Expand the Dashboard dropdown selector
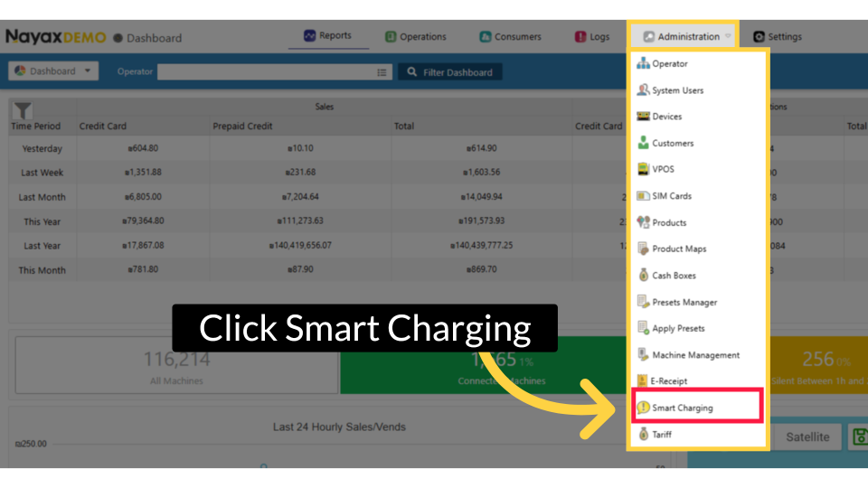868x488 pixels. tap(53, 70)
